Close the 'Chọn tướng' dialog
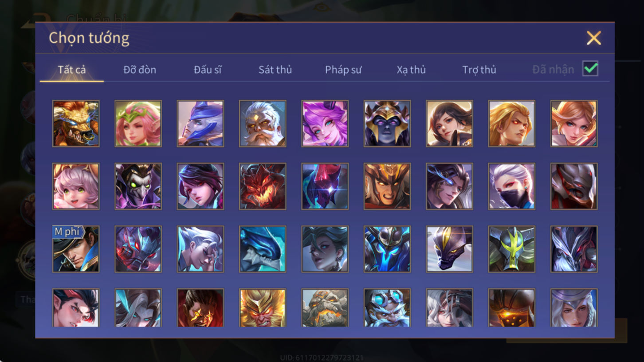 tap(593, 38)
